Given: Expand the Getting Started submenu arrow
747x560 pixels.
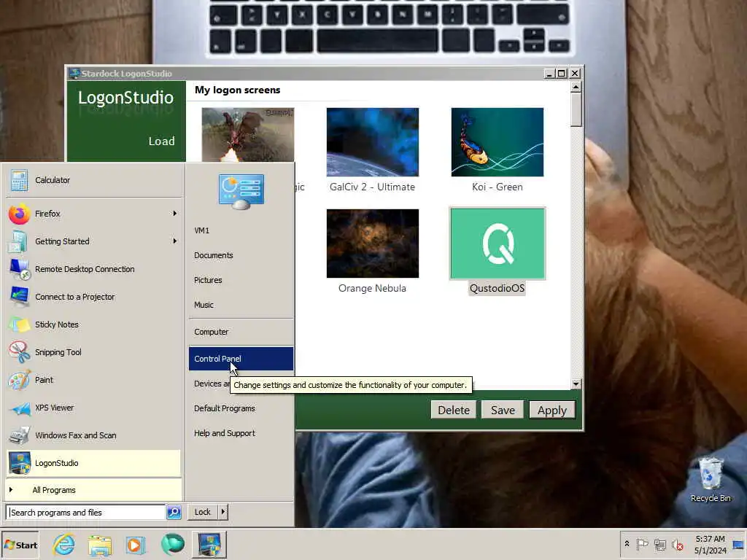Looking at the screenshot, I should coord(175,241).
